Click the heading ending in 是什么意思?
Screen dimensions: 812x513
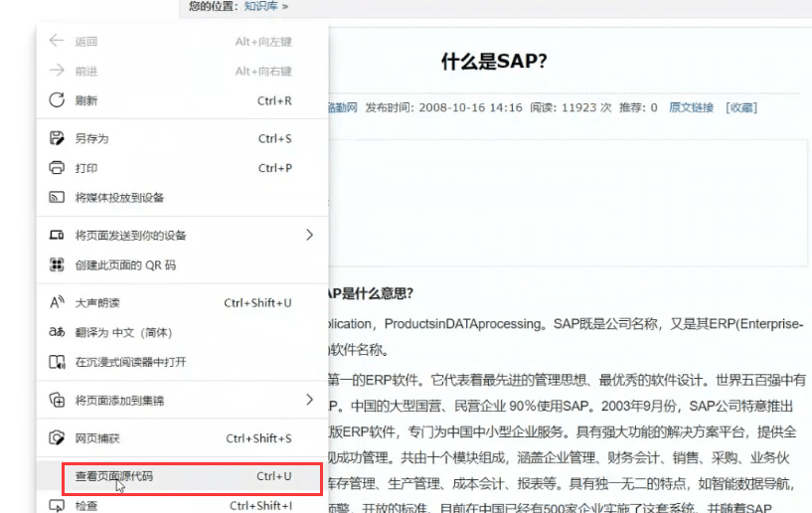coord(371,294)
